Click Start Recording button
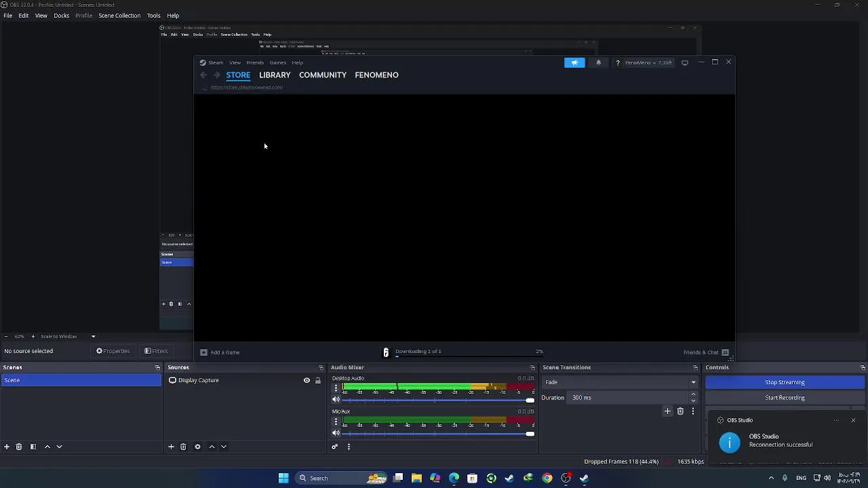This screenshot has width=868, height=488. tap(785, 398)
